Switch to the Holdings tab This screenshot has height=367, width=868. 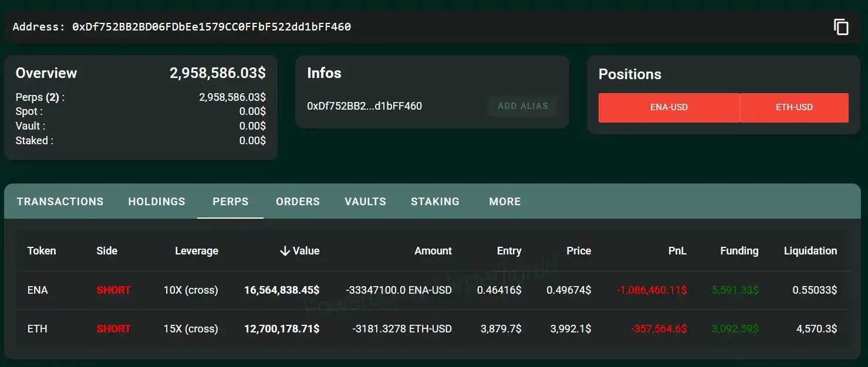point(157,202)
